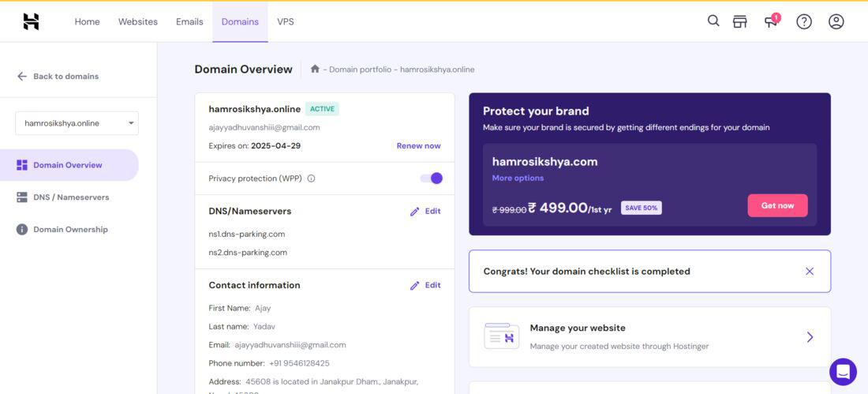
Task: Click the DNS / Nameservers server icon
Action: [22, 197]
